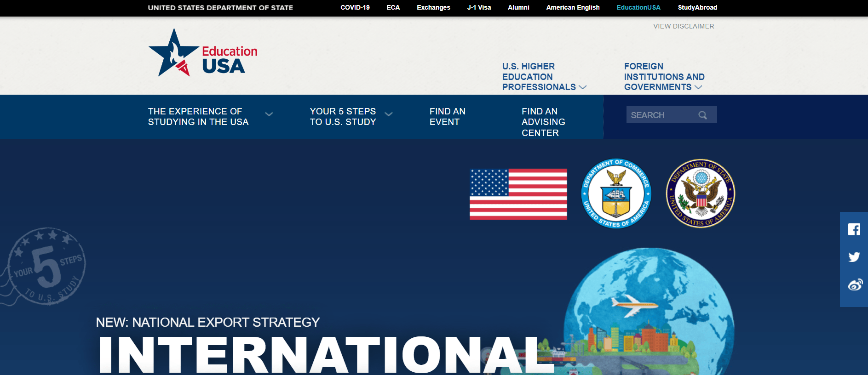Open the Weibo social icon
Viewport: 868px width, 375px height.
coord(855,285)
